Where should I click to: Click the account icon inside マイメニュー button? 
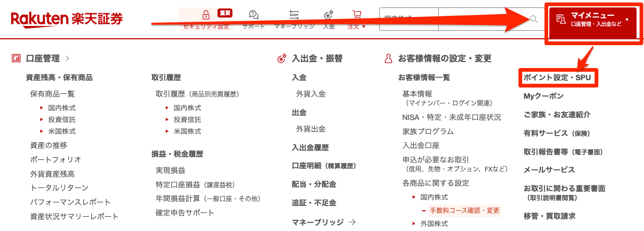[561, 20]
